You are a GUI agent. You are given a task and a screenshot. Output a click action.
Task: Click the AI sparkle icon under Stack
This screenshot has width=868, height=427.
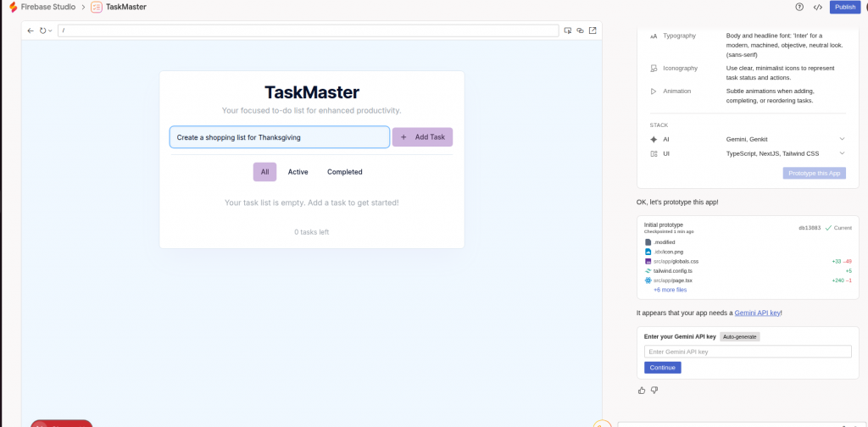point(654,140)
